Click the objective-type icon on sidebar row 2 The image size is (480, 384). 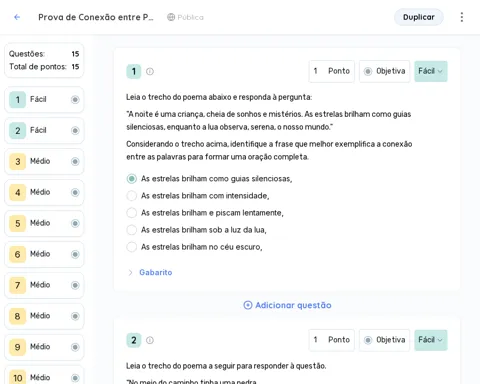tap(75, 130)
